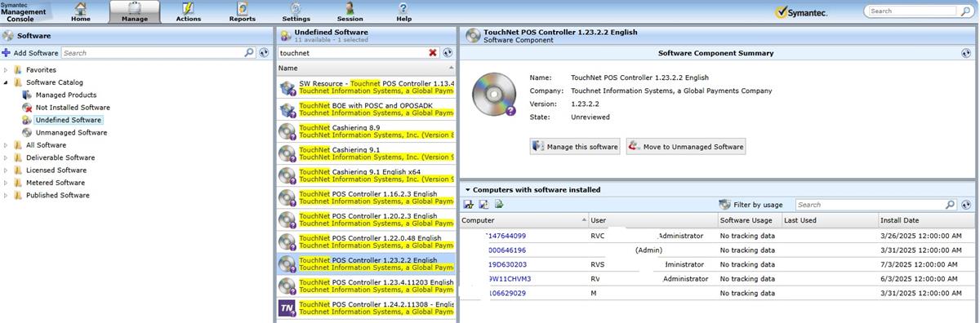Select TouchNet BOE with POSC and OPOSADK

click(x=366, y=109)
